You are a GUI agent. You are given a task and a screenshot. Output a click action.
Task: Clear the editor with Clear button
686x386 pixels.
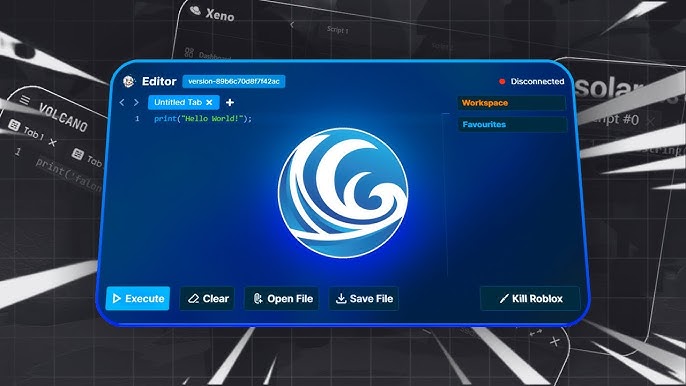207,298
